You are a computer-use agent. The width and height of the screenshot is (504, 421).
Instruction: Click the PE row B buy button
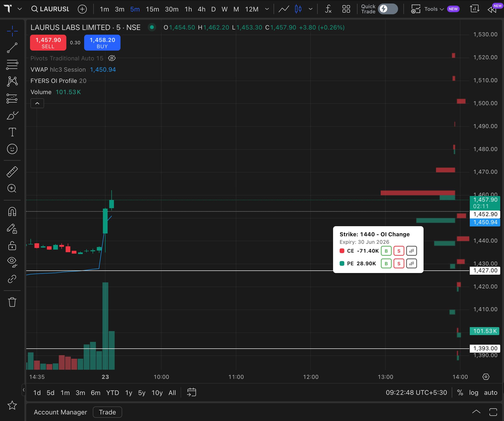click(x=386, y=264)
